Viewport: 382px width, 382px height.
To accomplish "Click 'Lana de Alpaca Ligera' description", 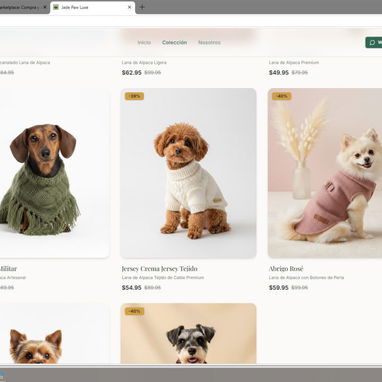I will coord(144,62).
